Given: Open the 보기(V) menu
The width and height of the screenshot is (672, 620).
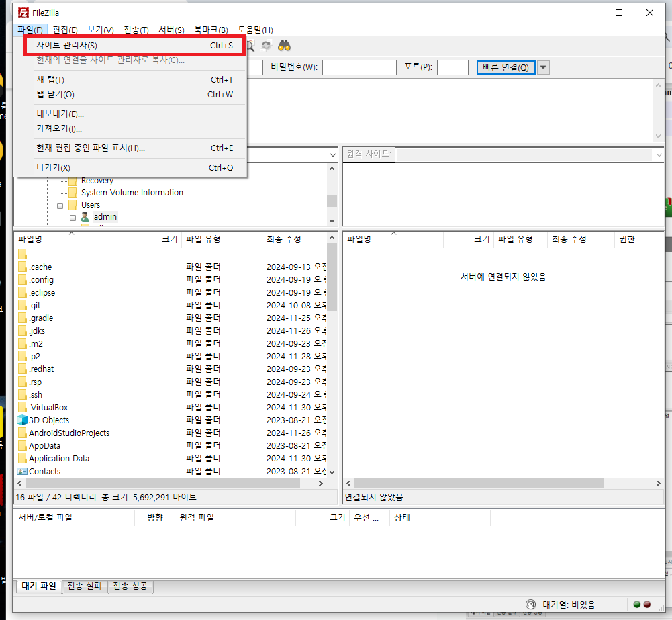Looking at the screenshot, I should coord(101,30).
